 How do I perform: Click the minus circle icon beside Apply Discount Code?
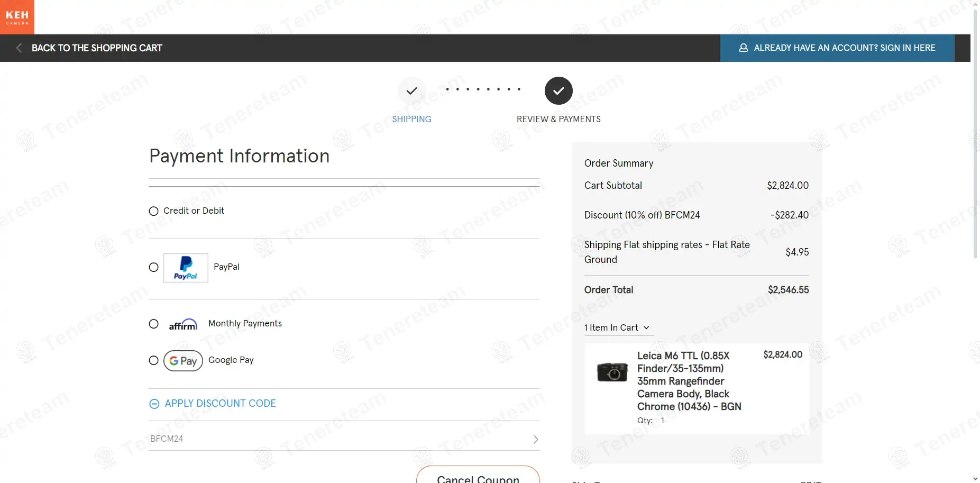(x=154, y=404)
